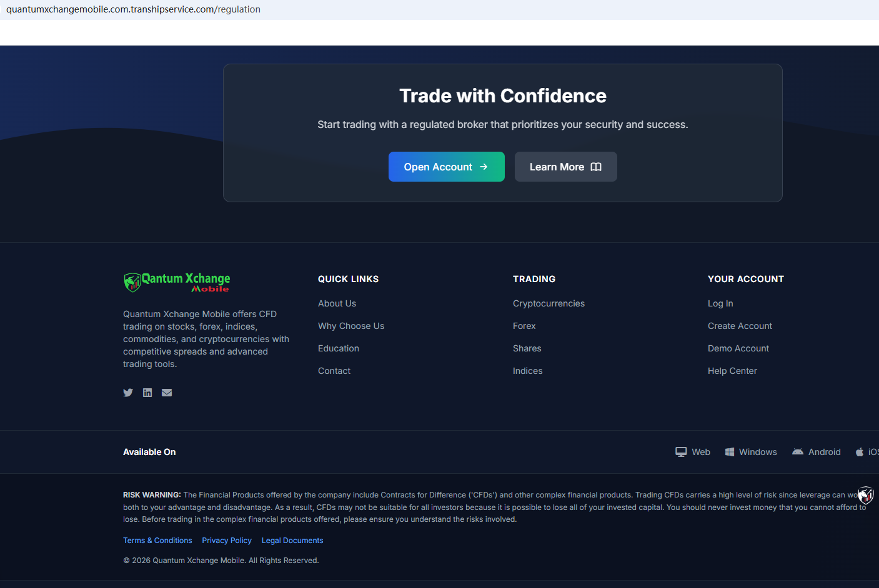The height and width of the screenshot is (588, 879).
Task: Open the Demo Account link
Action: 738,348
